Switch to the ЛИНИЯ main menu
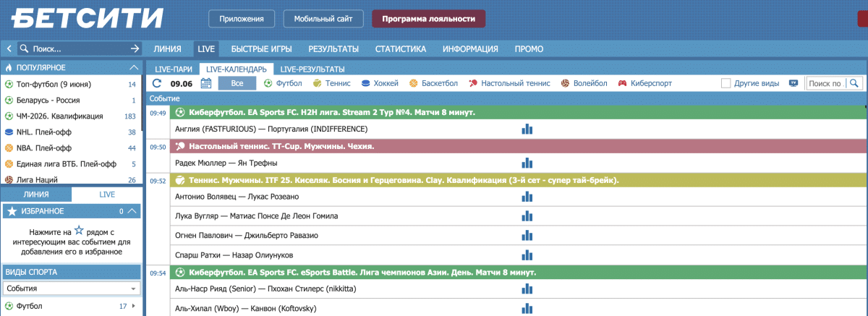The height and width of the screenshot is (316, 868). point(167,49)
